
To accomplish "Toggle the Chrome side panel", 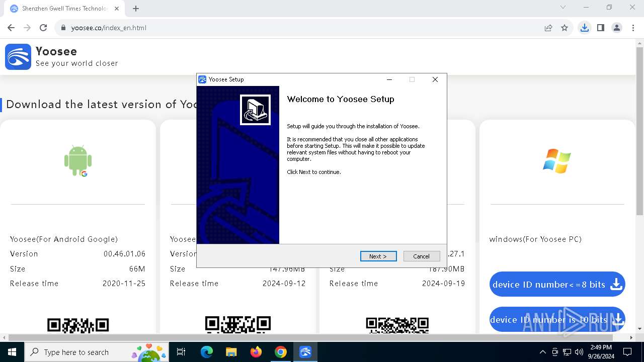I will click(600, 28).
